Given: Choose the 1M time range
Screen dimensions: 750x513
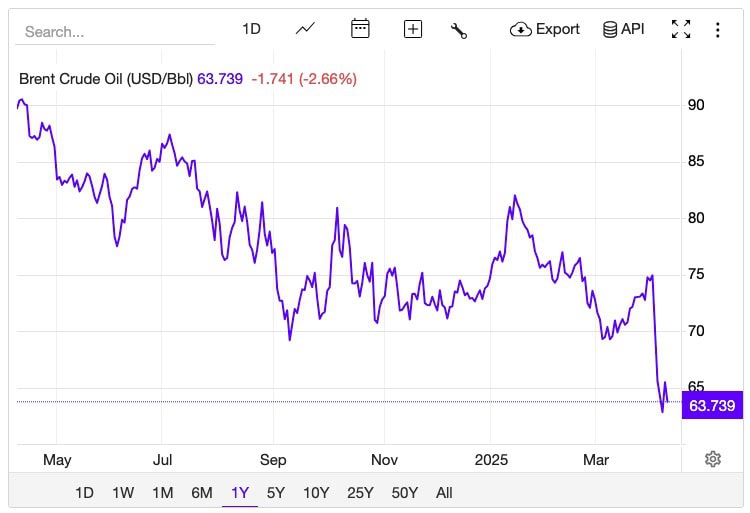Looking at the screenshot, I should (163, 492).
